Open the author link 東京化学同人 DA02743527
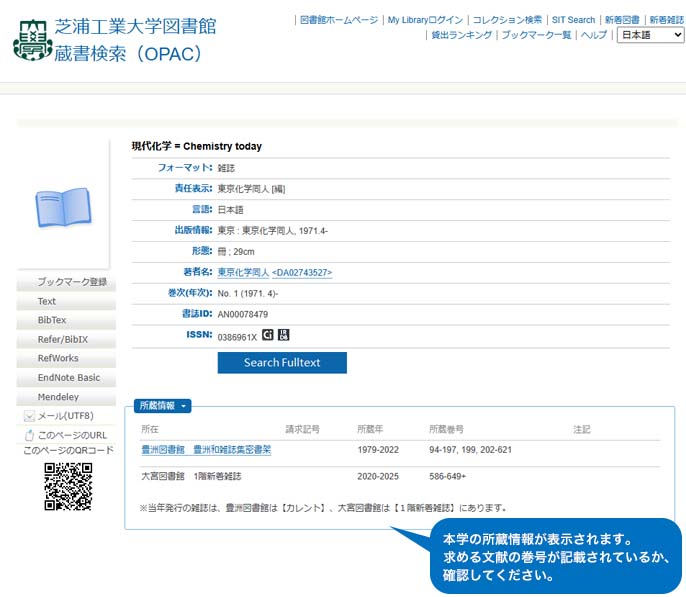The width and height of the screenshot is (686, 597). point(274,272)
